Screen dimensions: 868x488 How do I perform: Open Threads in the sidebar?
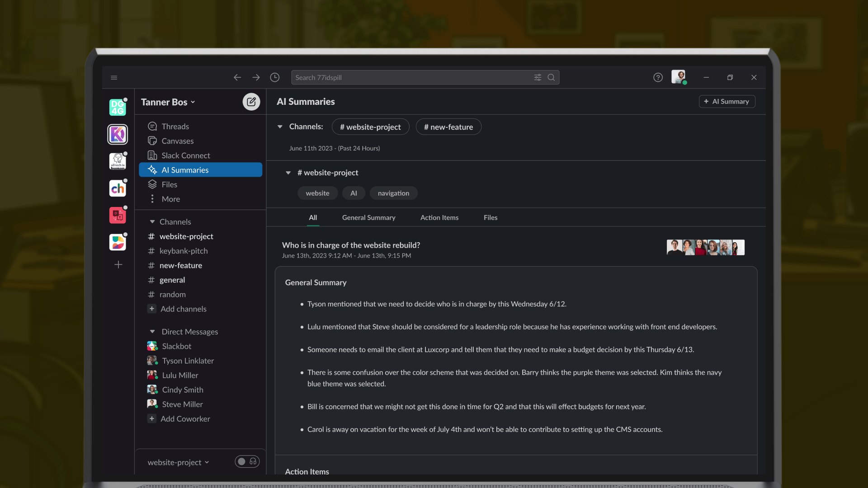(x=201, y=127)
